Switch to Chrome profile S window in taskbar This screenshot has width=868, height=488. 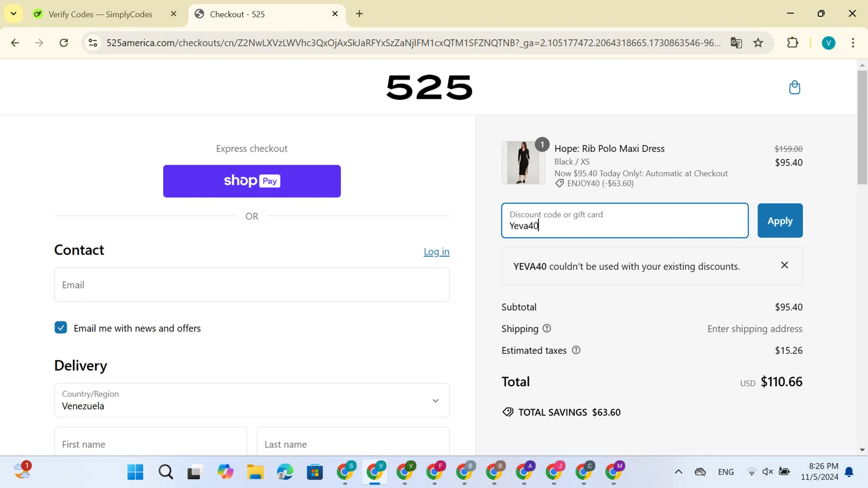click(x=345, y=472)
